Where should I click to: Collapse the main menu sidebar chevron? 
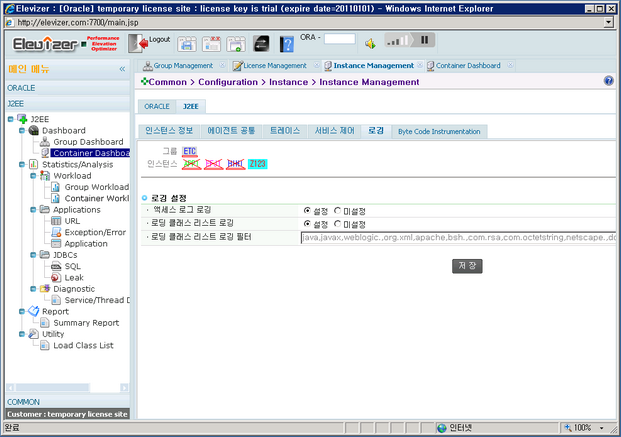pos(122,69)
